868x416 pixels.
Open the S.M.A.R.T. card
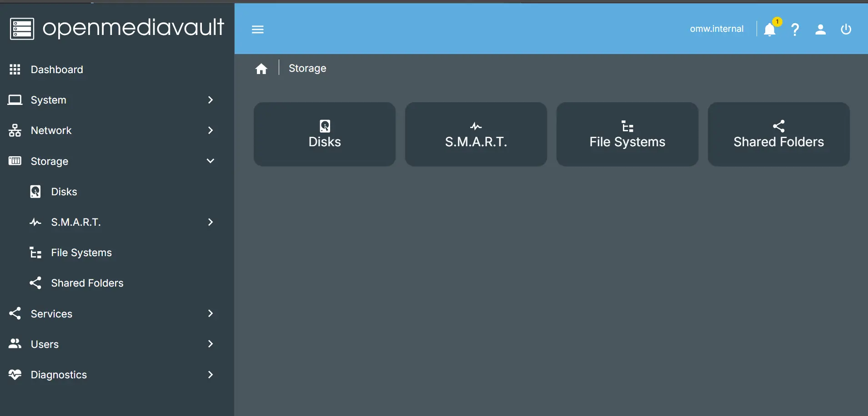coord(476,134)
